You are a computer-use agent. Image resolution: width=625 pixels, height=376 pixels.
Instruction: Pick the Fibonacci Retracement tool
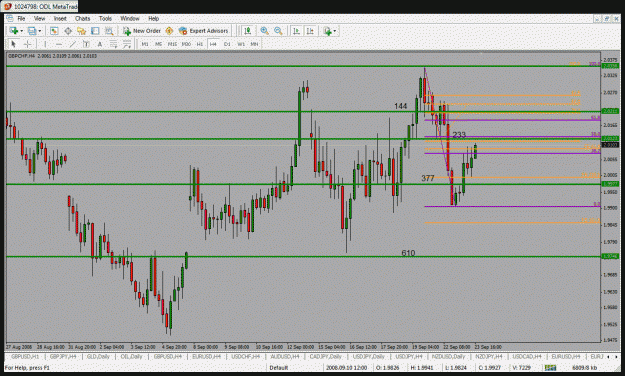click(113, 44)
